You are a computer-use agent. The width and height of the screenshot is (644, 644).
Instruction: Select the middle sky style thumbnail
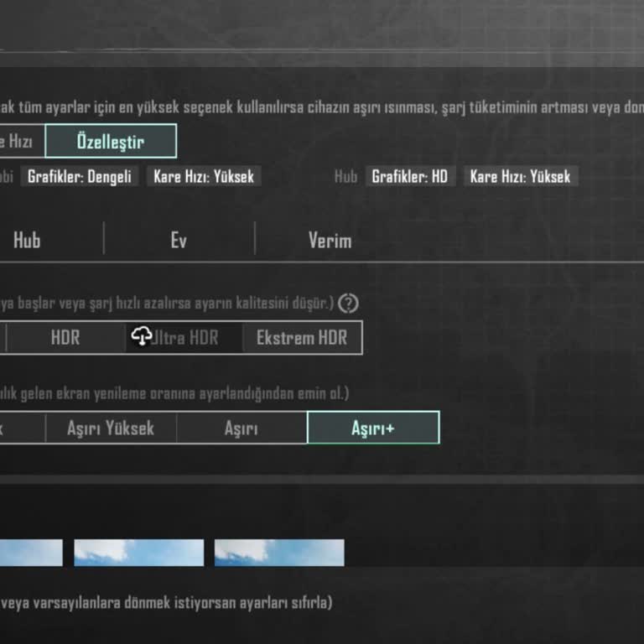click(139, 553)
